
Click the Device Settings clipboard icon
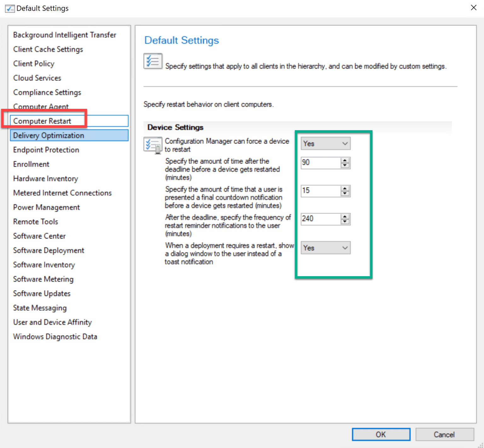coord(153,145)
